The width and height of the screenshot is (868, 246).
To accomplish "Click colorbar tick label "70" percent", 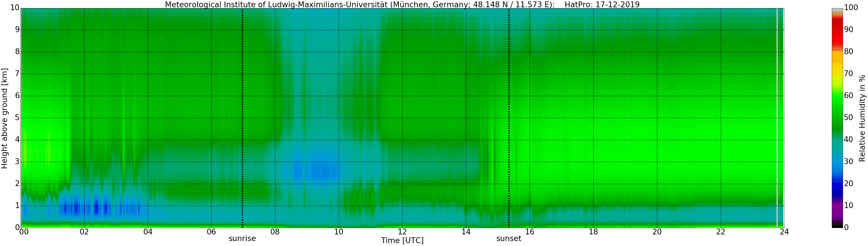I will [x=848, y=74].
